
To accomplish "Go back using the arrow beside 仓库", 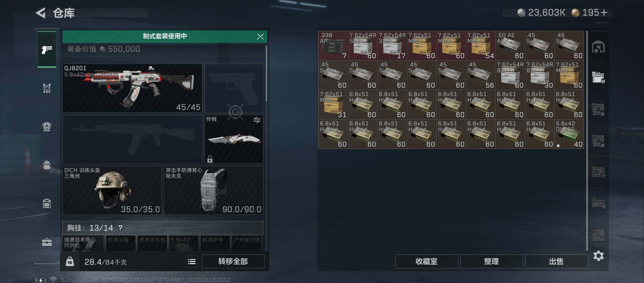I will [41, 13].
